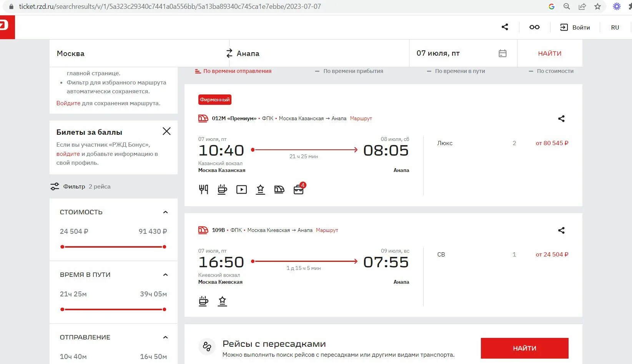Open the Маршрут link for train 109В
632x364 pixels.
pos(327,230)
